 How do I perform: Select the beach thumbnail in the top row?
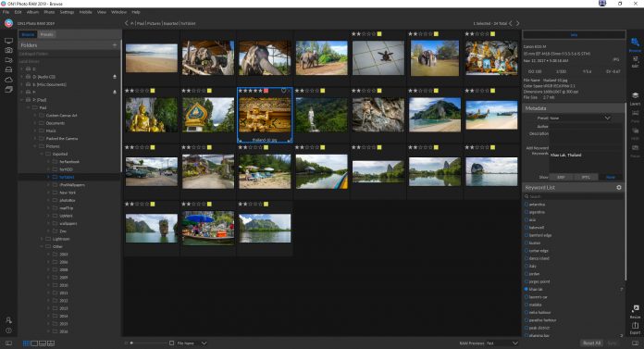(152, 58)
